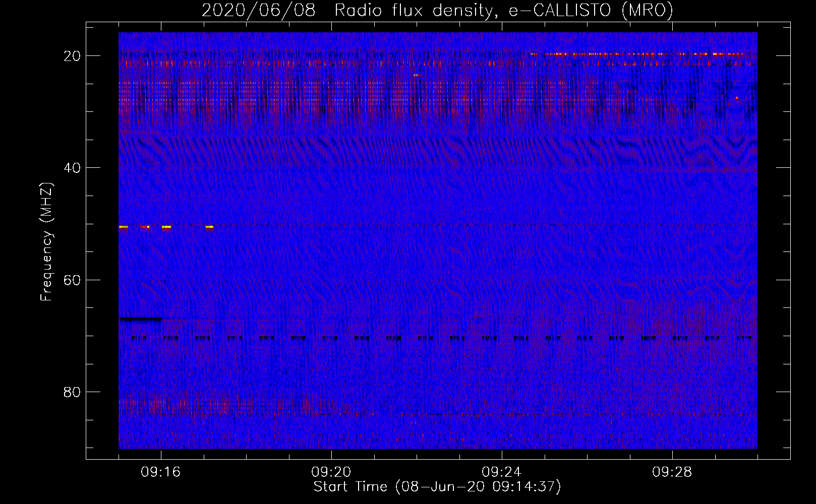Click the 80 frequency tick label
The height and width of the screenshot is (504, 816).
(x=72, y=392)
